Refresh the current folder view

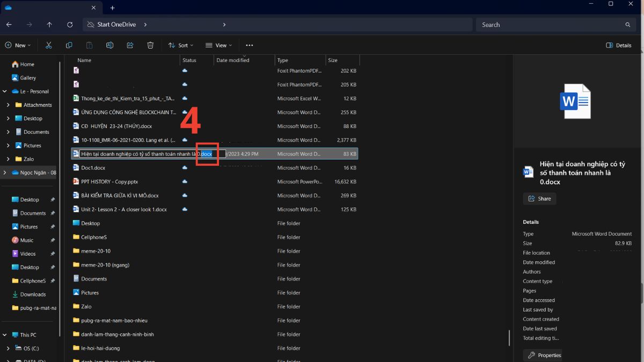tap(70, 25)
